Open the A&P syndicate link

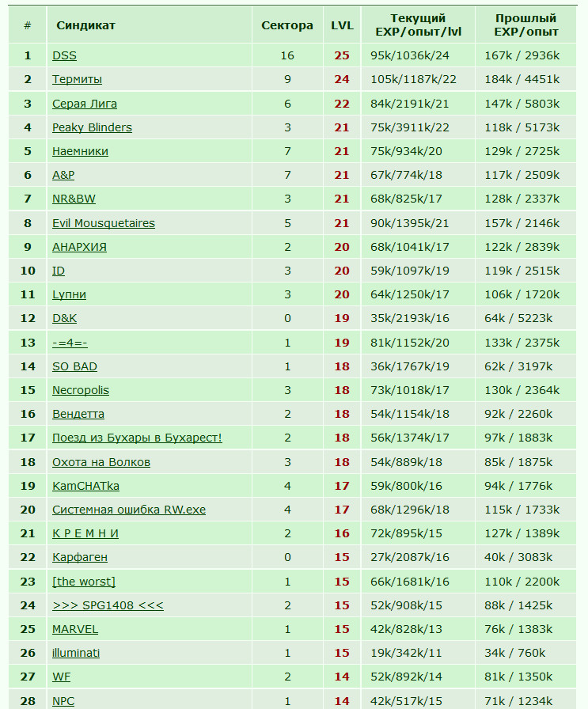point(63,175)
